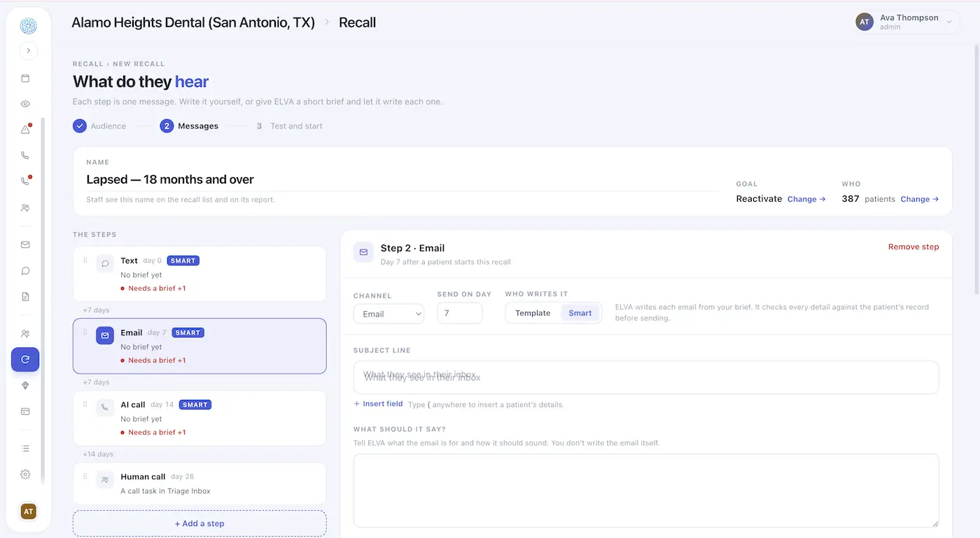Viewport: 980px width, 538px height.
Task: Click Change next to the Reactivate goal
Action: pos(806,199)
